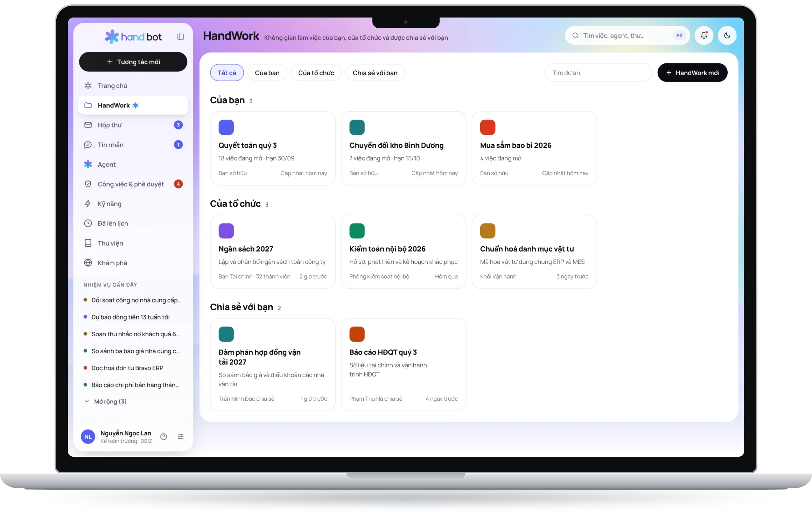Viewport: 812px width, 517px height.
Task: Open the Agent section in the sidebar
Action: click(133, 164)
